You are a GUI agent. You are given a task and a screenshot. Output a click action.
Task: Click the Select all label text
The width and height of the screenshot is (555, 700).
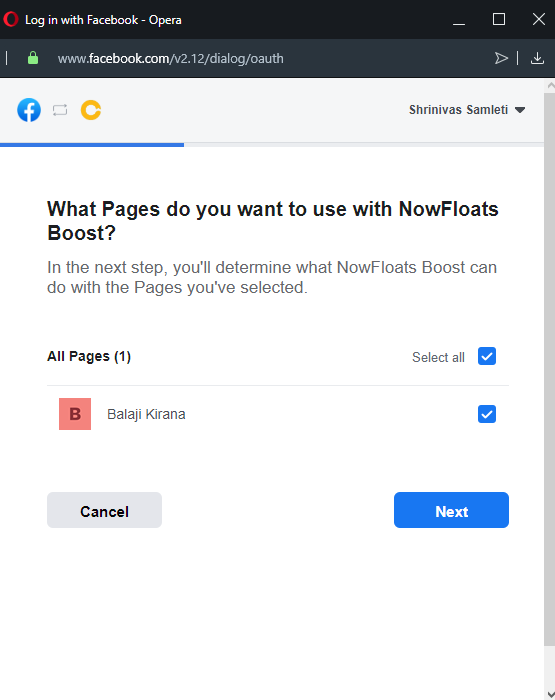438,357
